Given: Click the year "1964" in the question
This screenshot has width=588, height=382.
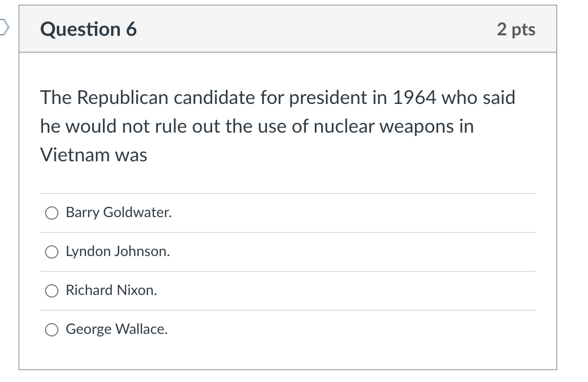Looking at the screenshot, I should (x=414, y=97).
